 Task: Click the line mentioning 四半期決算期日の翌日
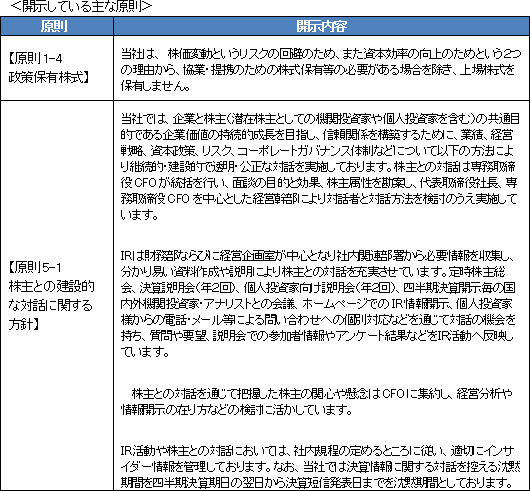click(x=317, y=482)
